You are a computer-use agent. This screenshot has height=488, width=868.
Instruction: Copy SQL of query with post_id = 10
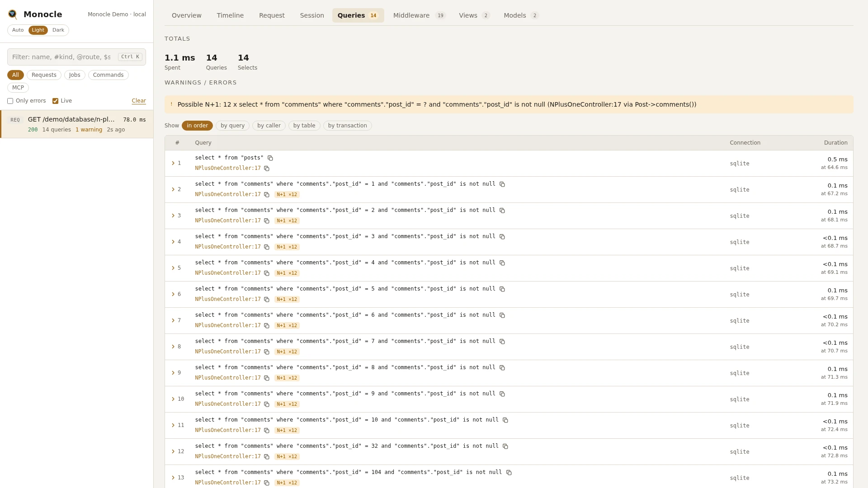click(x=505, y=420)
